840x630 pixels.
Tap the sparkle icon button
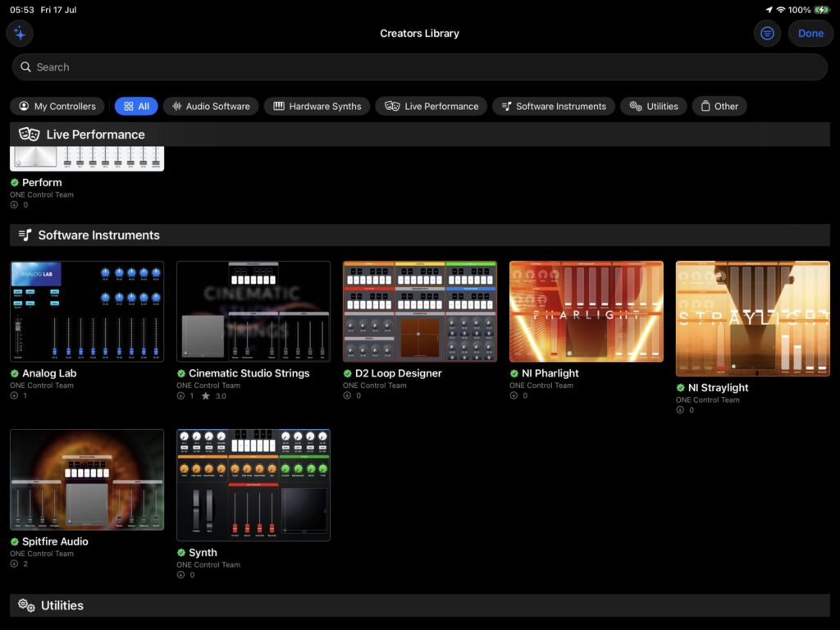click(x=20, y=33)
